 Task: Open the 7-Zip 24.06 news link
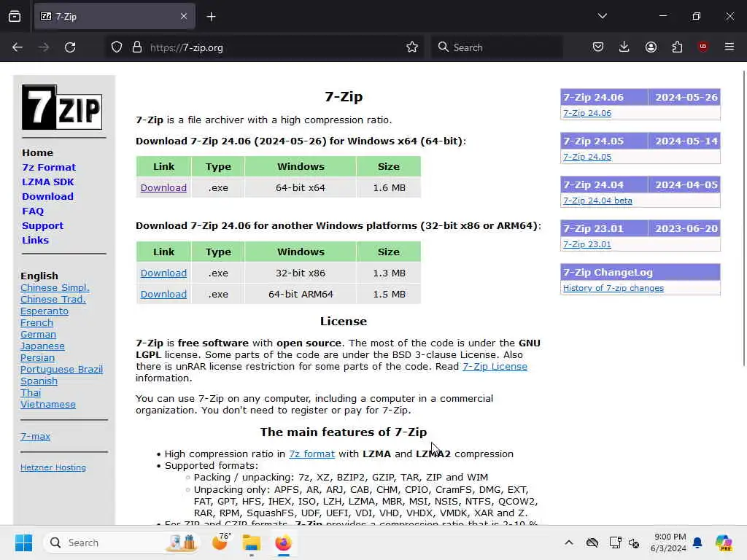click(587, 113)
